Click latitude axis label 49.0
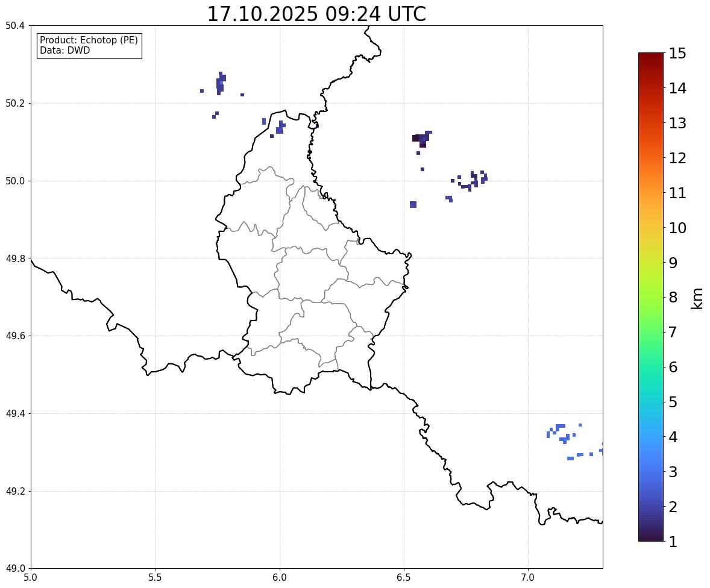 point(15,569)
